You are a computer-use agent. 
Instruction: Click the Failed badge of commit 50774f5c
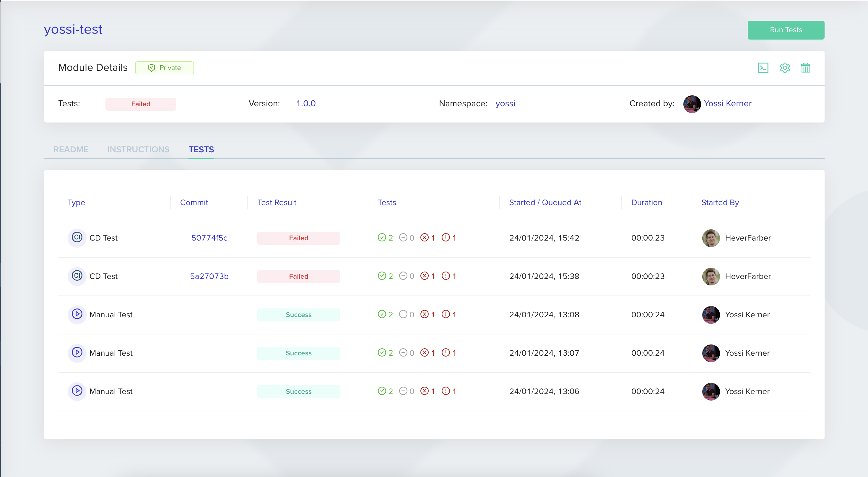pos(298,238)
